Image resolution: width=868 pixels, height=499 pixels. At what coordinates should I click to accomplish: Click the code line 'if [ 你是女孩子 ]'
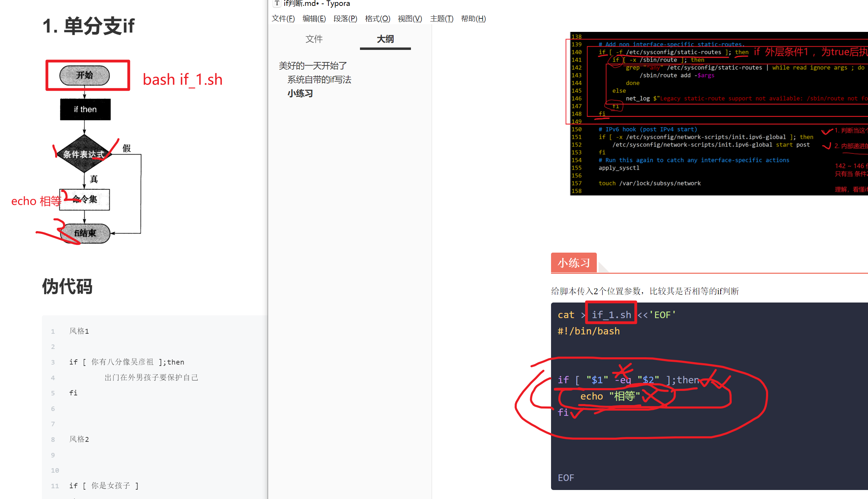click(104, 486)
